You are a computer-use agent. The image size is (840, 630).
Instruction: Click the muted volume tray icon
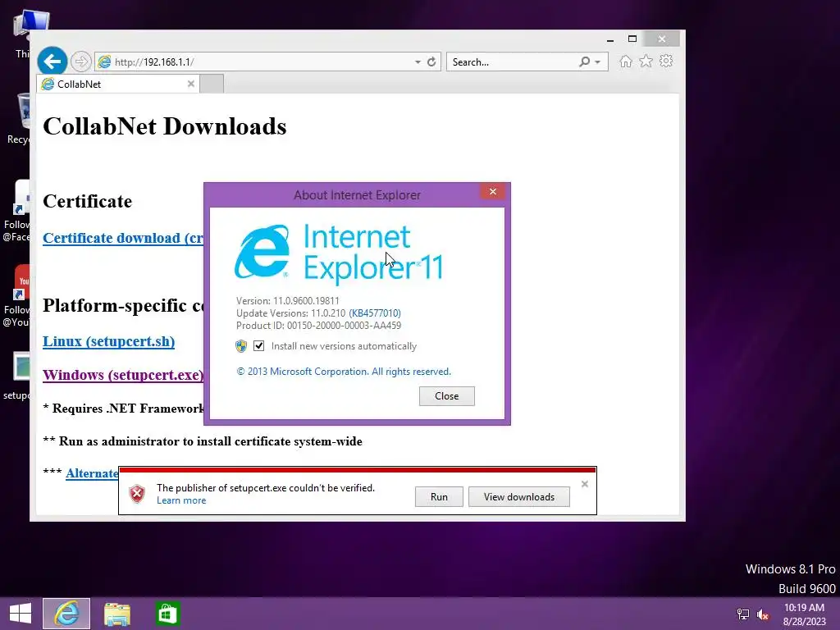coord(763,614)
